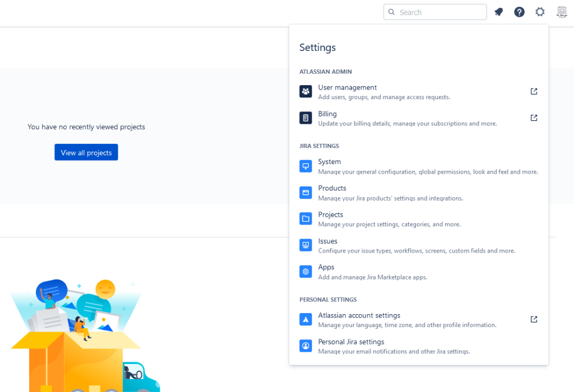
Task: Open the help question mark icon
Action: coord(519,12)
